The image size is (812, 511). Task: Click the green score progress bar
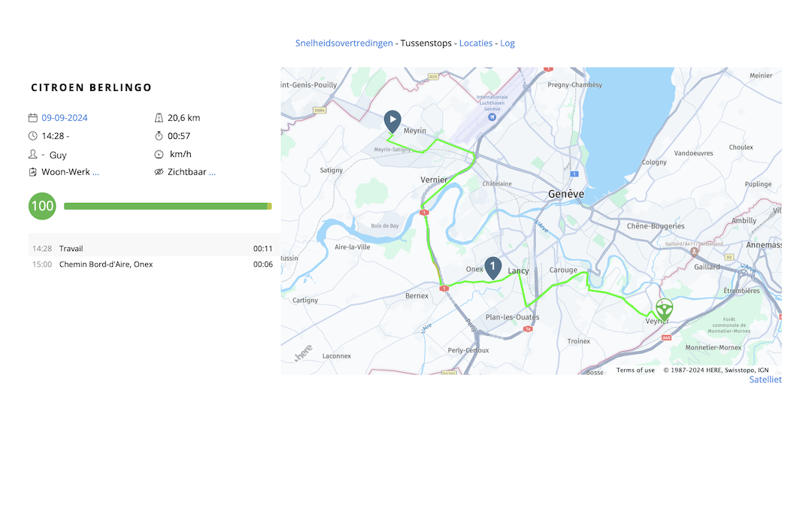(168, 206)
